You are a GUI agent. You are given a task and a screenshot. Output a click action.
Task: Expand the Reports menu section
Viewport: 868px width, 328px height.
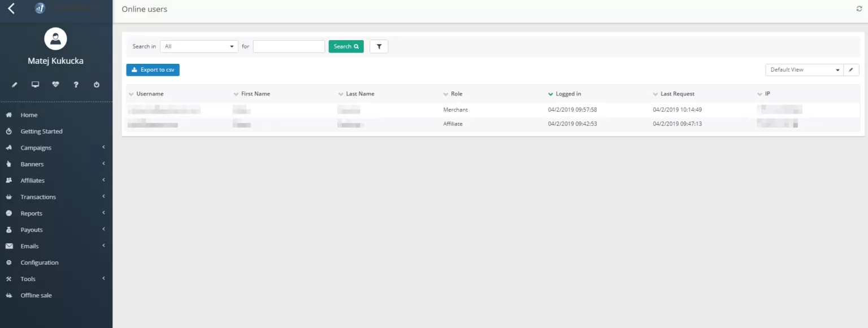click(32, 213)
